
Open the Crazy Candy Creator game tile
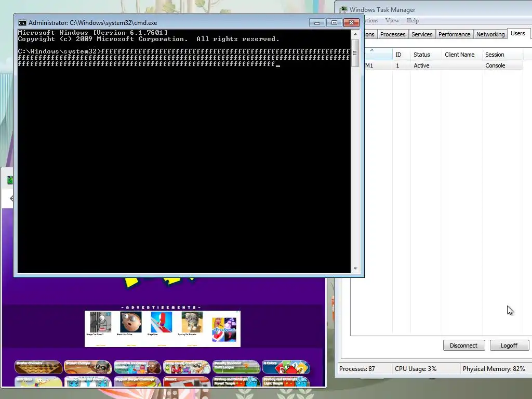tap(187, 367)
